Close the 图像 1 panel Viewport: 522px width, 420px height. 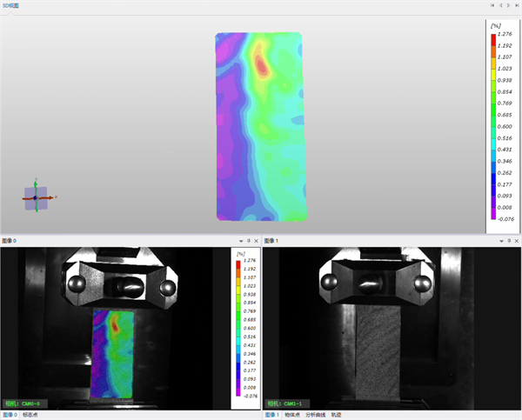[517, 241]
